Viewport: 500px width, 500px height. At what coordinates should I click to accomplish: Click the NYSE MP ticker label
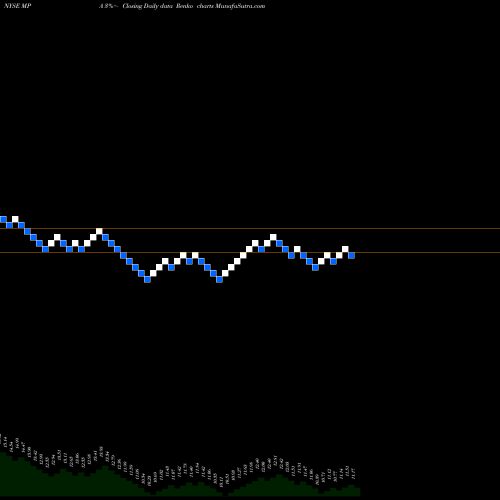click(17, 6)
